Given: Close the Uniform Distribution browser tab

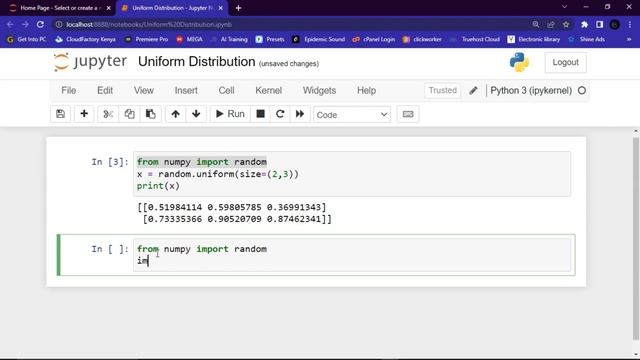Looking at the screenshot, I should (x=221, y=8).
